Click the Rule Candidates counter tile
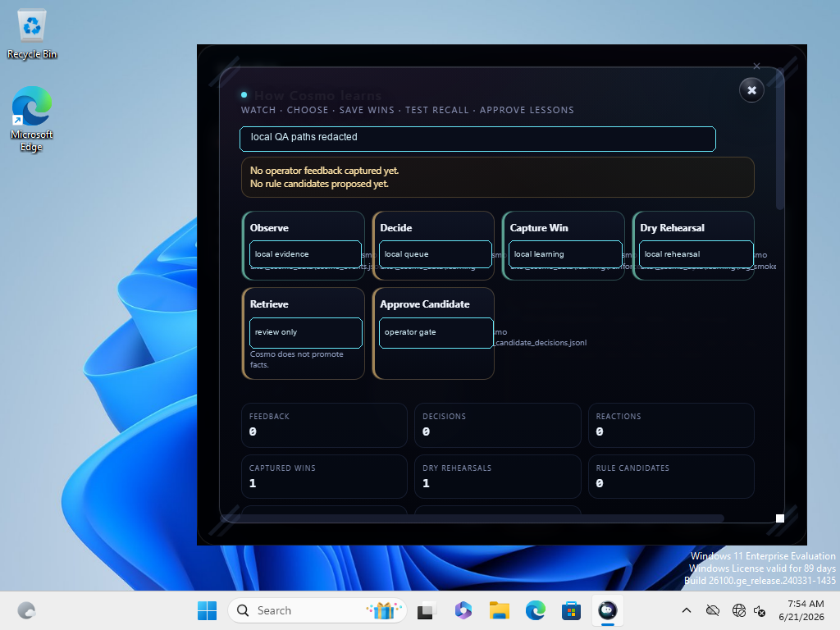 click(x=671, y=477)
